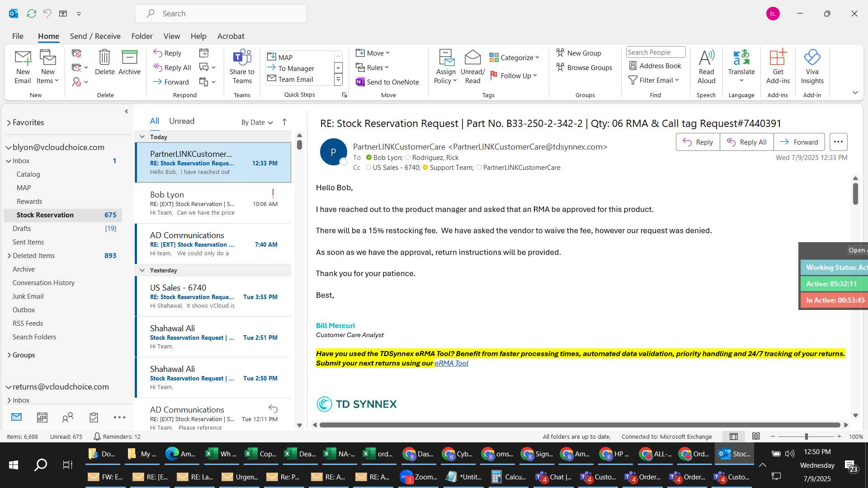Screen dimensions: 868x488
Task: Open the eRMA Tool link
Action: 451,363
